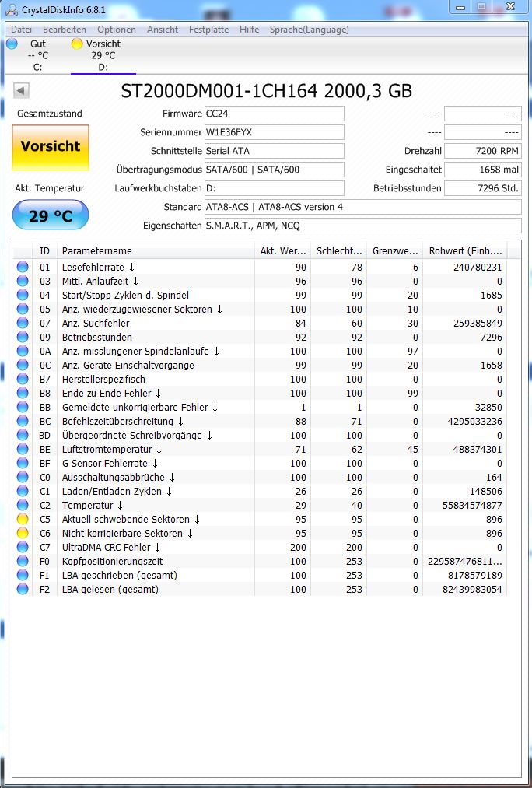This screenshot has height=788, width=532.
Task: Click status orb of Kopfpositionierungszeit row
Action: 23,562
